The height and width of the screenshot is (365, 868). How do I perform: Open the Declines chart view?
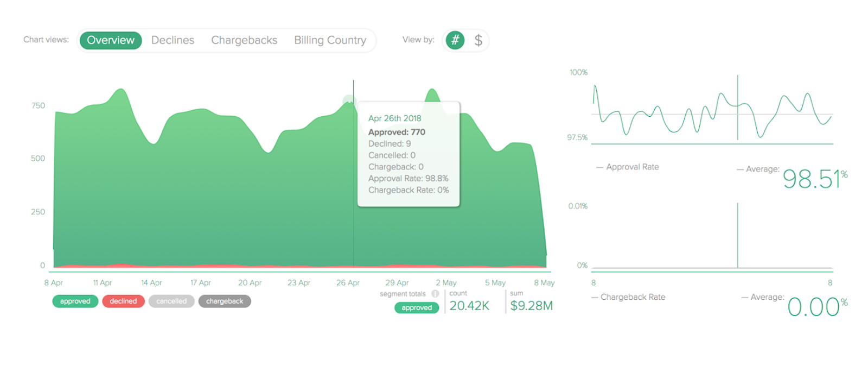[x=173, y=40]
